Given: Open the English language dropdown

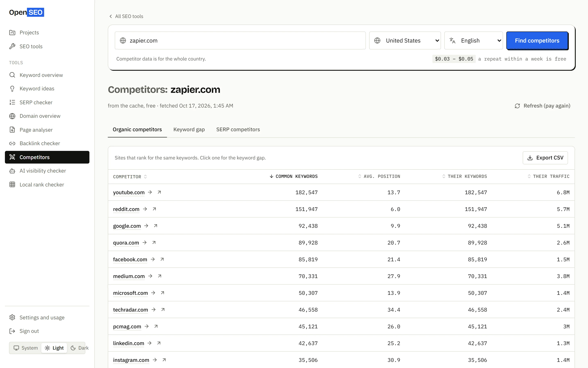Looking at the screenshot, I should coord(473,40).
